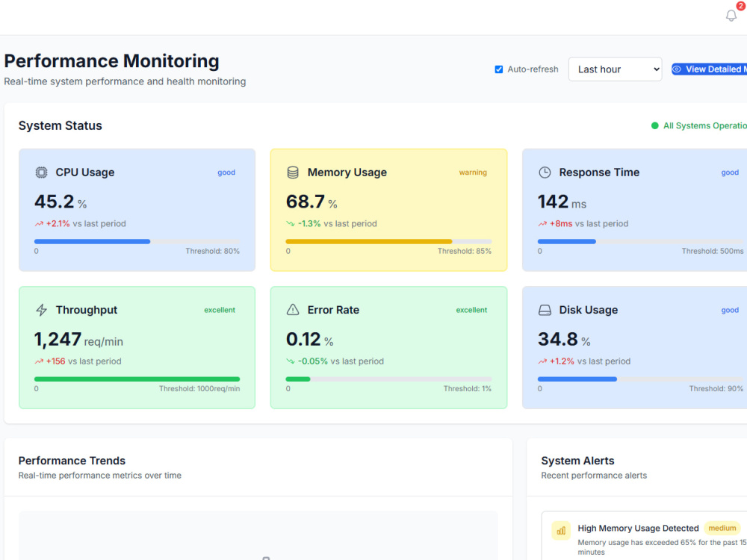Click the Throughput lightning bolt icon
Image resolution: width=747 pixels, height=560 pixels.
tap(41, 310)
